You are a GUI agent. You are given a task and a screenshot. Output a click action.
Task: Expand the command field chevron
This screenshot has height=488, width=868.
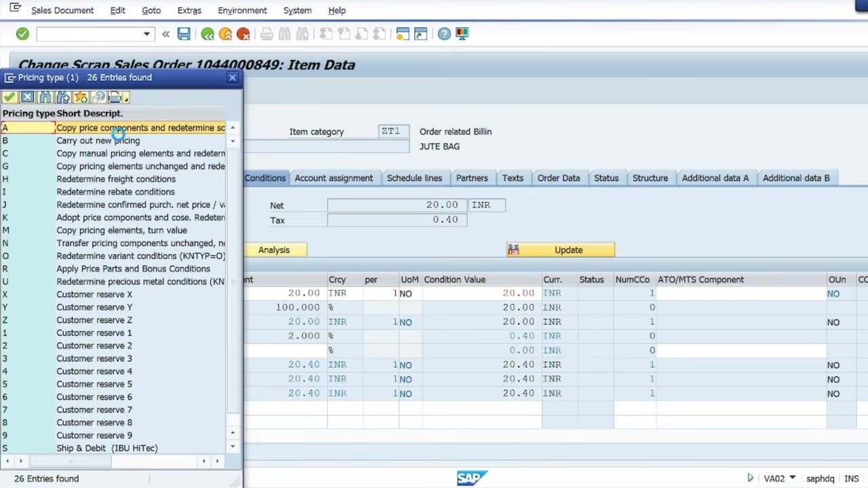point(165,34)
